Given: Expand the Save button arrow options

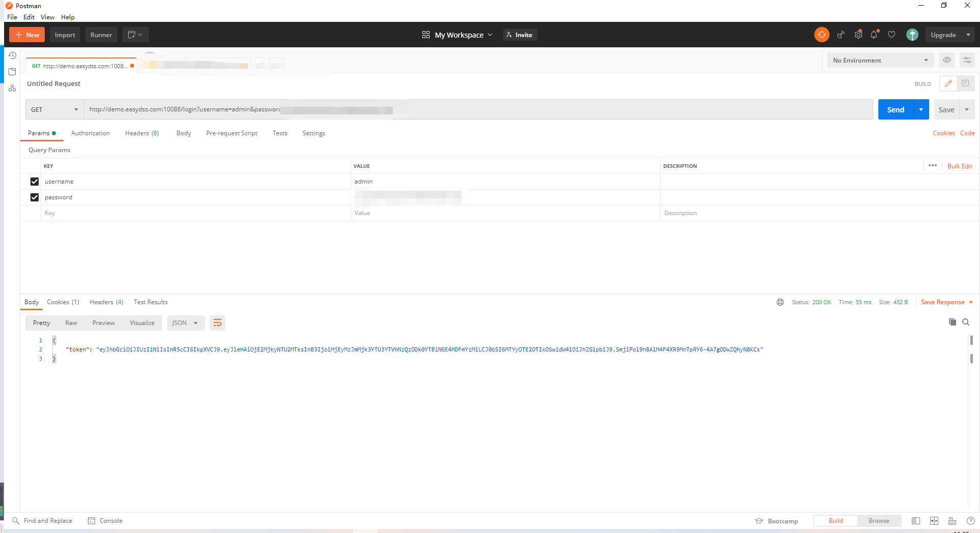Looking at the screenshot, I should tap(967, 109).
